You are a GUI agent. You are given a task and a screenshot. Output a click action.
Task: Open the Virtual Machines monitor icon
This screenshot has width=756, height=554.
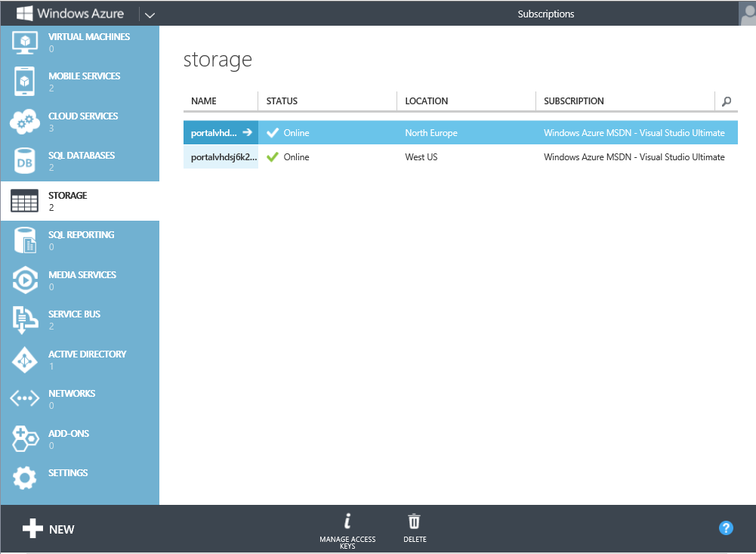[25, 42]
